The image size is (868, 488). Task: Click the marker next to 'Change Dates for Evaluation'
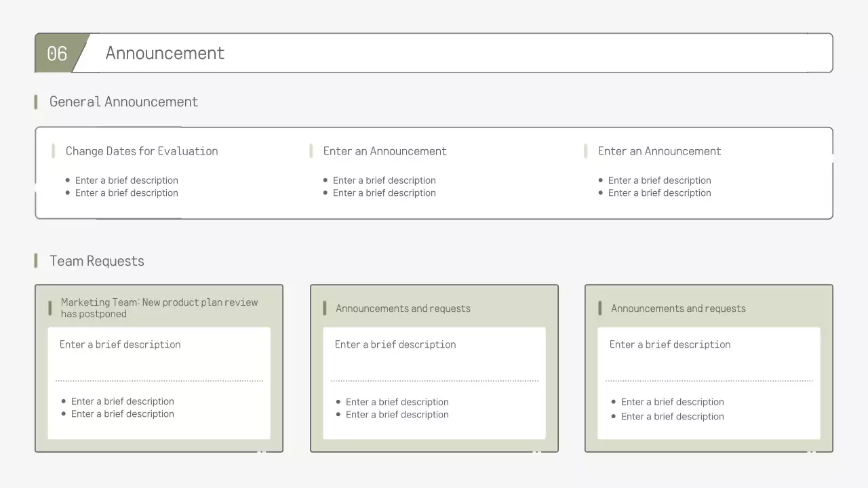(53, 150)
